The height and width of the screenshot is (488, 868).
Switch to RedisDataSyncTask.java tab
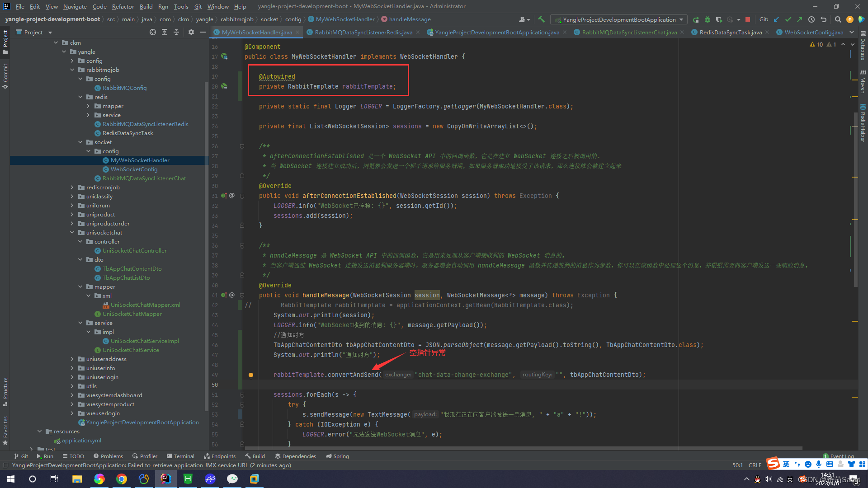[731, 32]
